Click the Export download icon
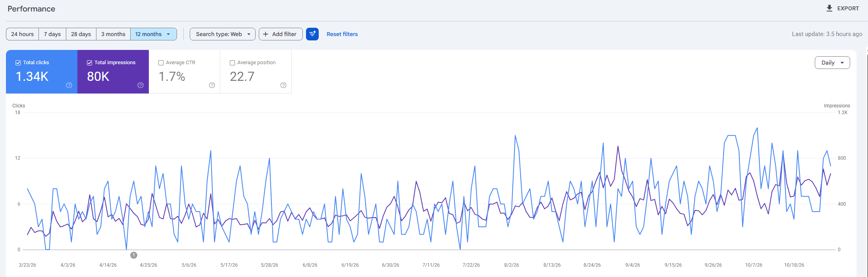 pyautogui.click(x=829, y=8)
